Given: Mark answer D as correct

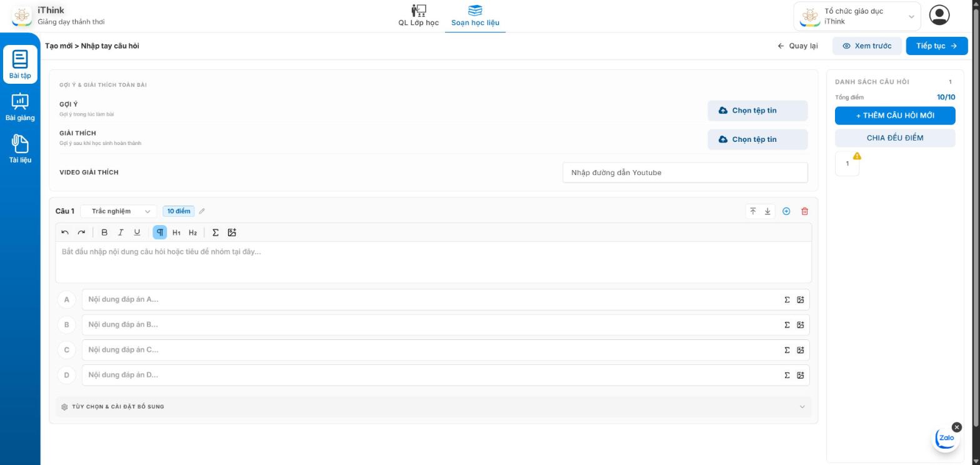Looking at the screenshot, I should 67,375.
